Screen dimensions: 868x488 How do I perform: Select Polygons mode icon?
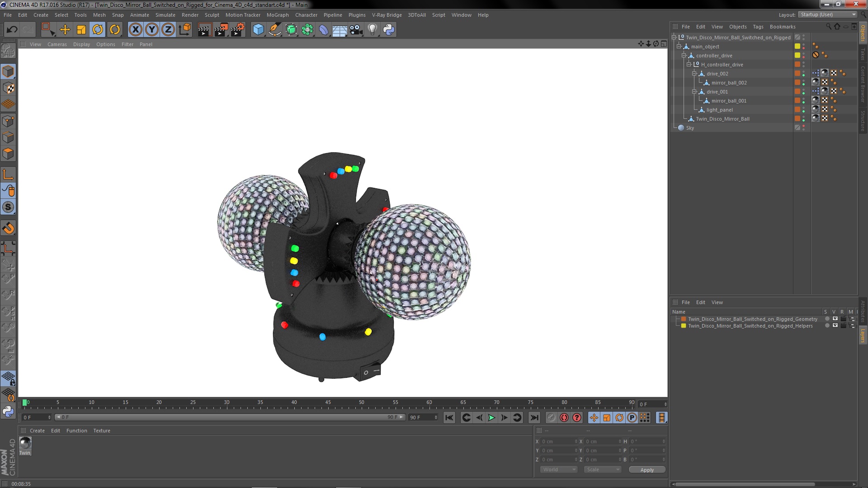(8, 154)
